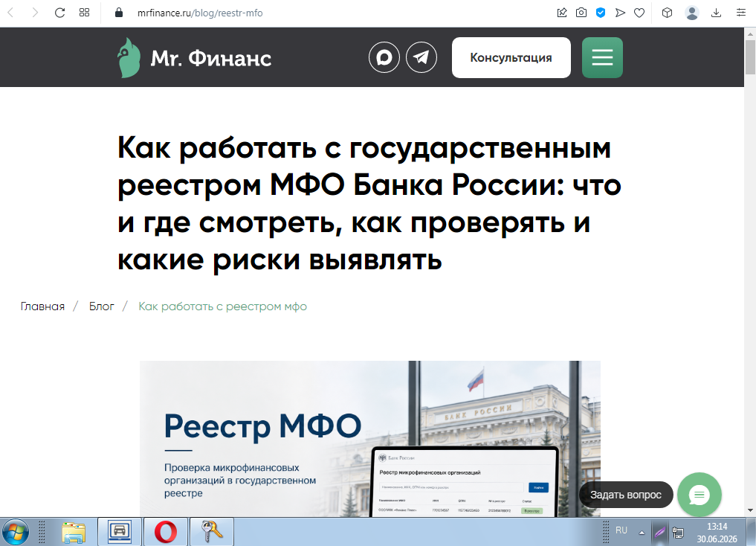Click the page scrollbar down arrow
Image resolution: width=756 pixels, height=546 pixels.
coord(750,510)
